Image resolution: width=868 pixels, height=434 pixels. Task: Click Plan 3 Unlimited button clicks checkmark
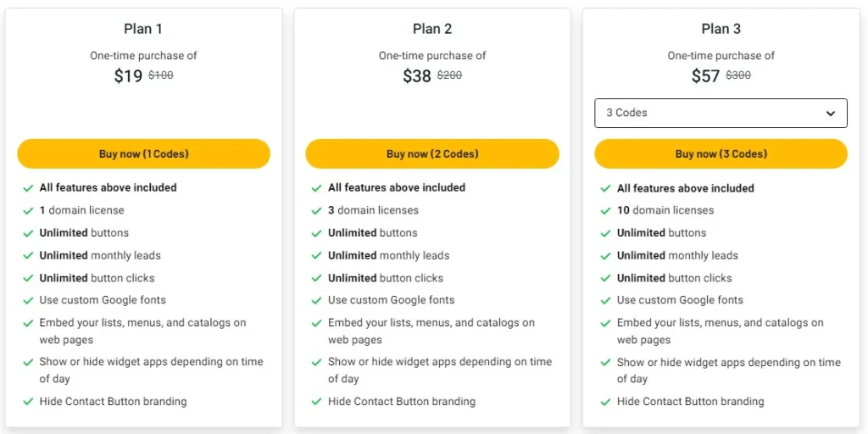click(x=605, y=278)
